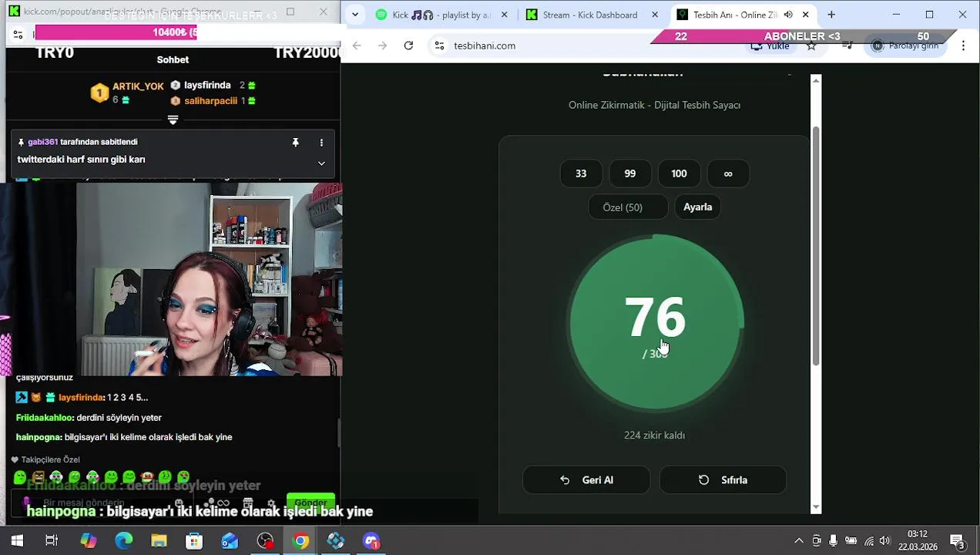Open Wi-Fi network tray icon
The width and height of the screenshot is (980, 555).
pos(868,541)
